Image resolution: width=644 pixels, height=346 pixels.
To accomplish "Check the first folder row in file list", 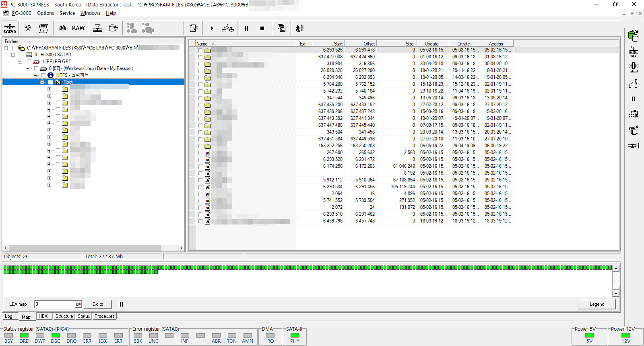I will point(200,50).
